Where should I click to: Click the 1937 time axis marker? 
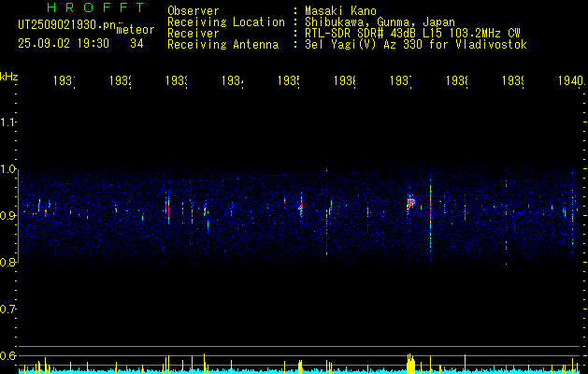coord(401,80)
